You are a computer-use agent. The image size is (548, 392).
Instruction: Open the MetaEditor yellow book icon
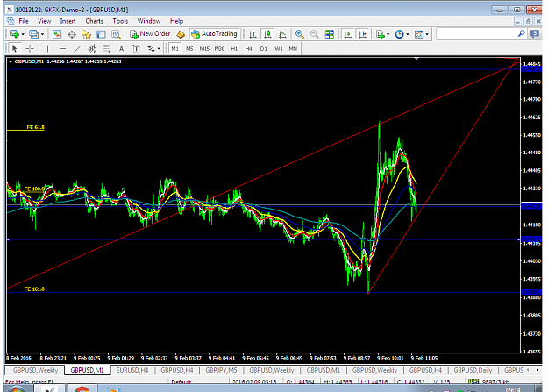(181, 34)
